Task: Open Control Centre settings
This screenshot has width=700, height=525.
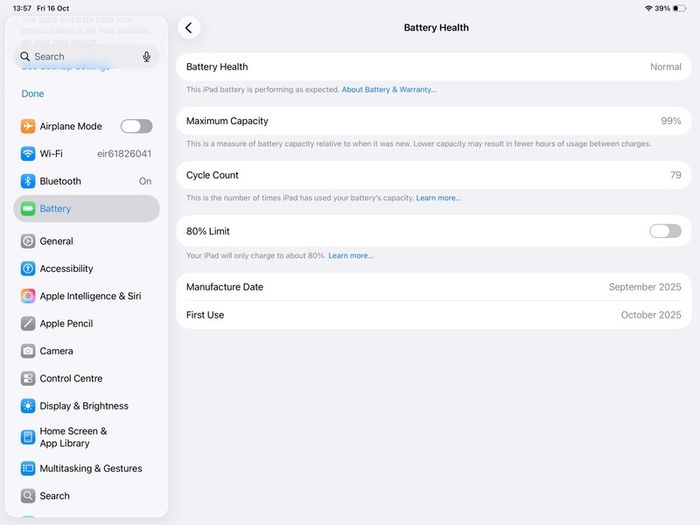Action: 86,379
